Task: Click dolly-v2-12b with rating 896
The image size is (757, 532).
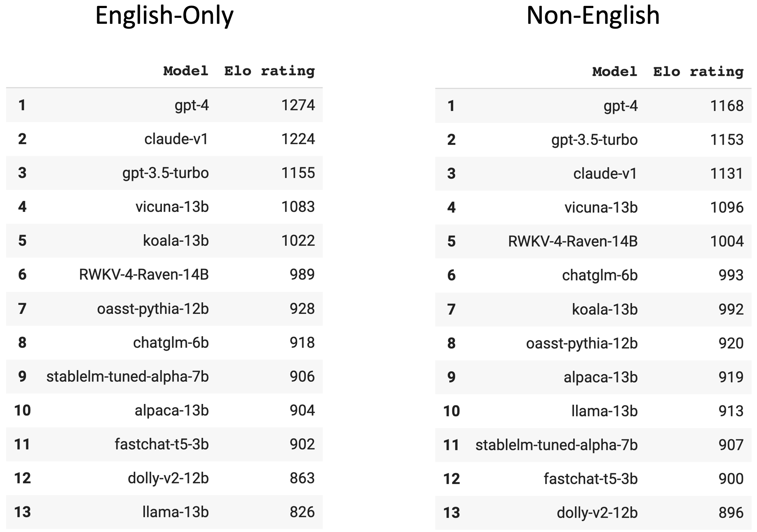Action: [597, 513]
